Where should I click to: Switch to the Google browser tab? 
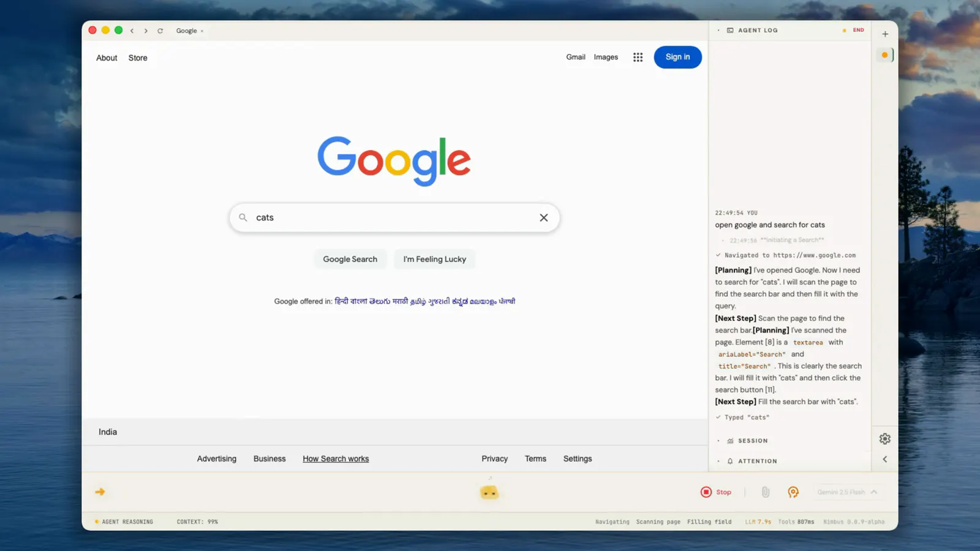(x=187, y=31)
